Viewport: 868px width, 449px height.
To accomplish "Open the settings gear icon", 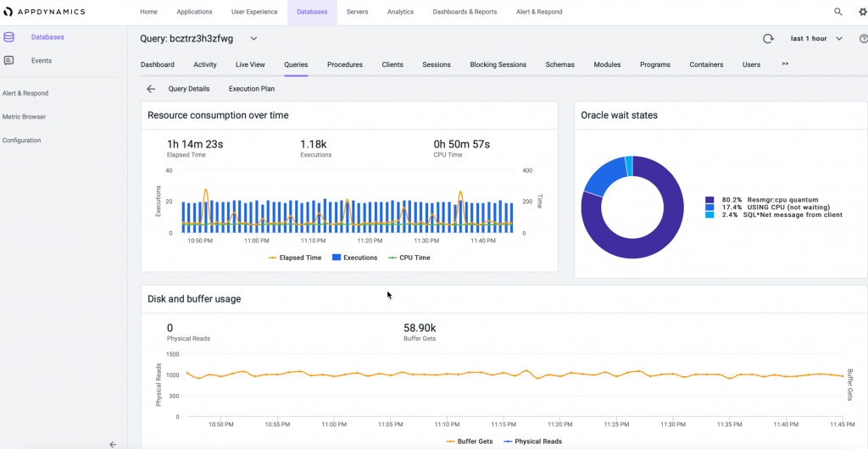I will tap(862, 12).
